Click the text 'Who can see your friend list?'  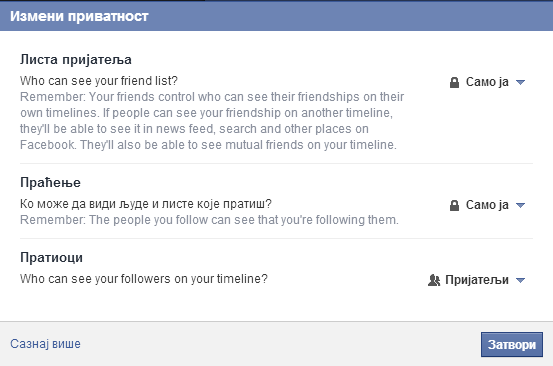99,81
